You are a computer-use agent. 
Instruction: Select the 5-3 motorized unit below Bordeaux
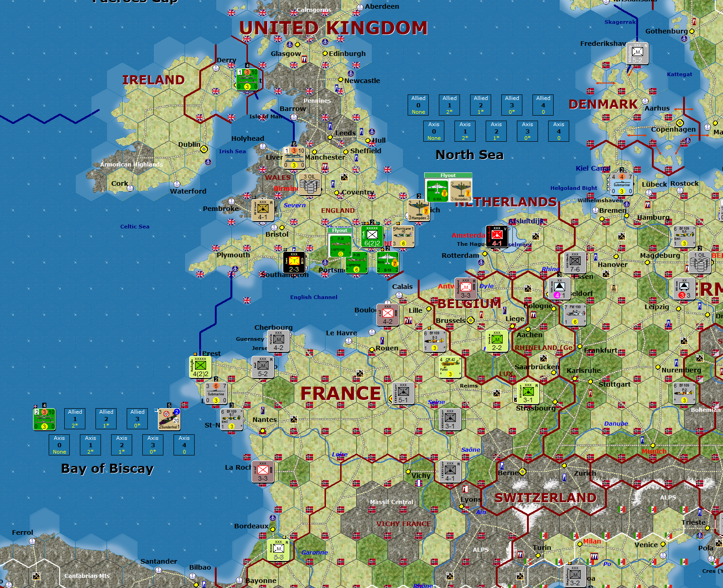click(279, 550)
